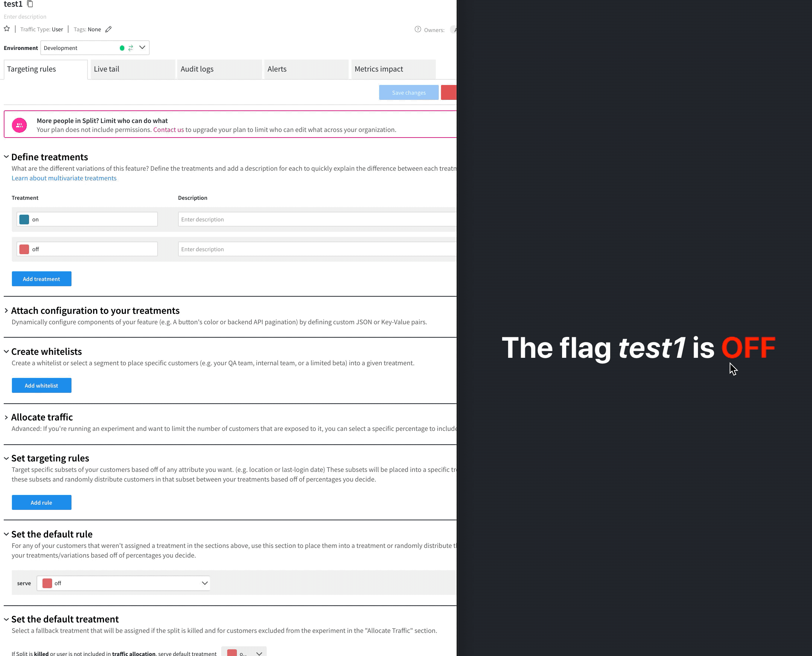812x656 pixels.
Task: Expand Attach configuration to your treatments
Action: [x=6, y=310]
